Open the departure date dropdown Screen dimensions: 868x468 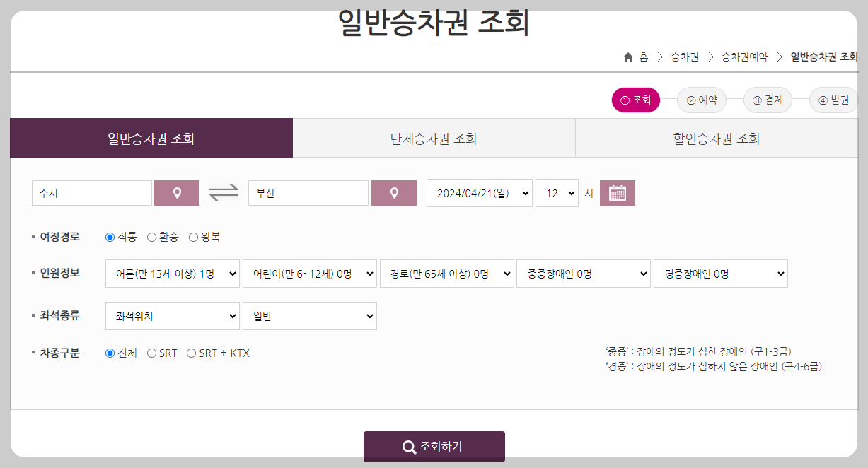[x=479, y=192]
